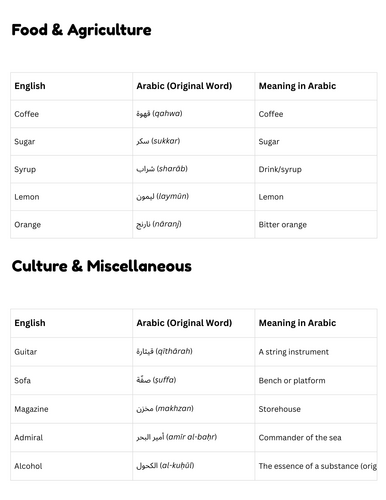Select the Bitter orange meaning cell

click(316, 225)
